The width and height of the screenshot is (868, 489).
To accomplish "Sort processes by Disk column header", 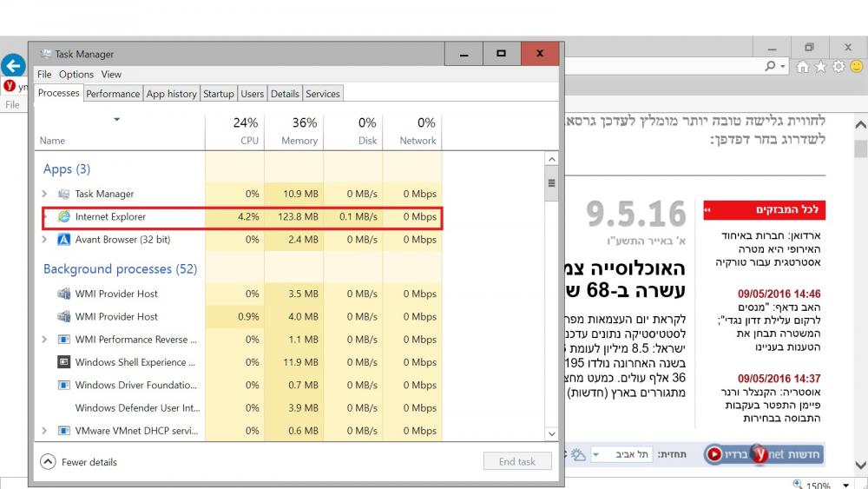I will coord(353,131).
